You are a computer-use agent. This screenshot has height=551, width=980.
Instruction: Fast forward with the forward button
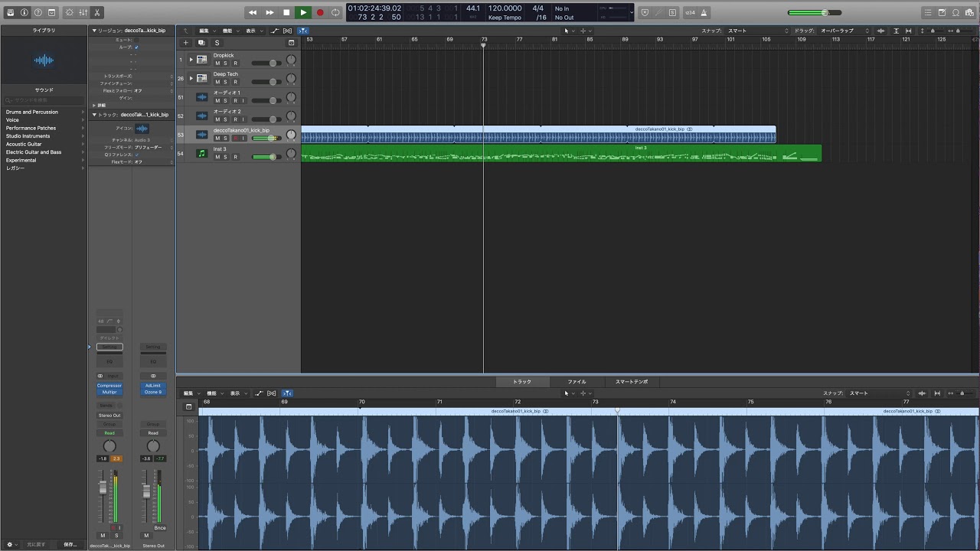(269, 12)
